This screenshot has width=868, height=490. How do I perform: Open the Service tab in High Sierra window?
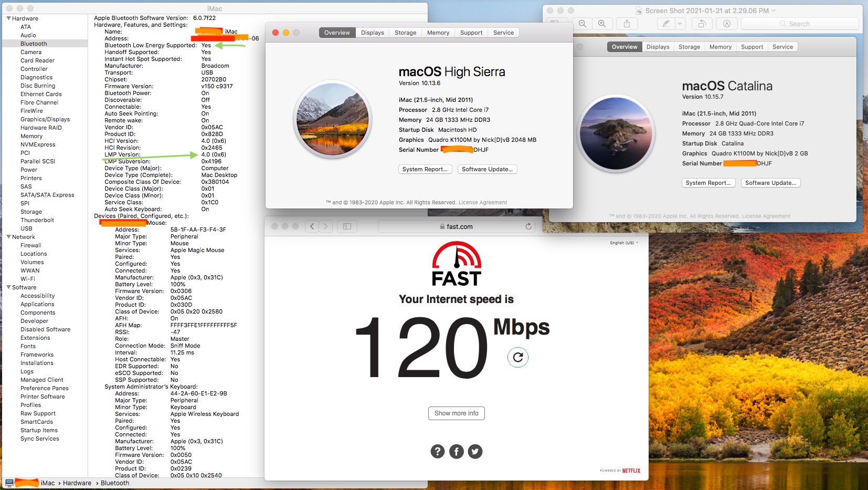click(504, 33)
